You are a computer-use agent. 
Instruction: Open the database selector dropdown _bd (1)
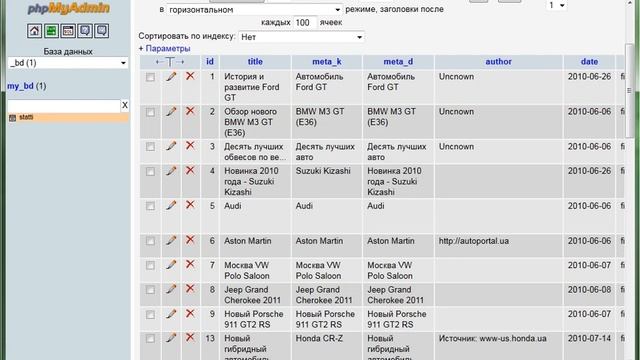click(68, 63)
